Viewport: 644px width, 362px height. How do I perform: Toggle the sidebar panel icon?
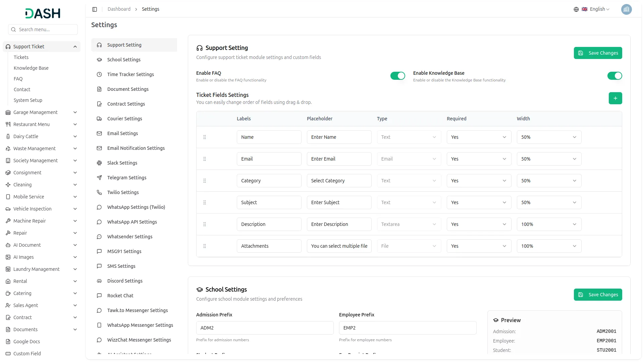pyautogui.click(x=95, y=9)
